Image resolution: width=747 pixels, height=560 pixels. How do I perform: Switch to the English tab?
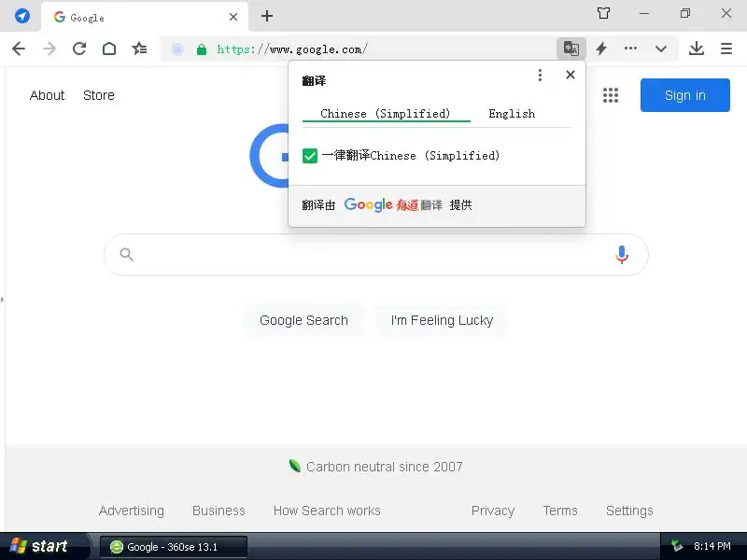tap(512, 114)
